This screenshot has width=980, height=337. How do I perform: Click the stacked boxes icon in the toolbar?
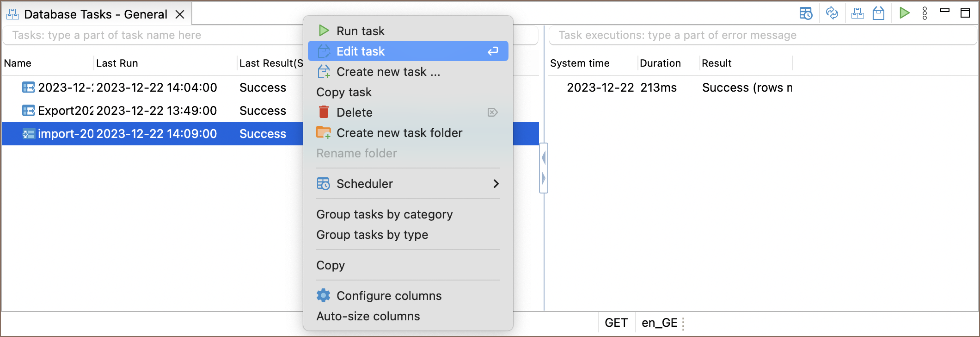[x=857, y=13]
